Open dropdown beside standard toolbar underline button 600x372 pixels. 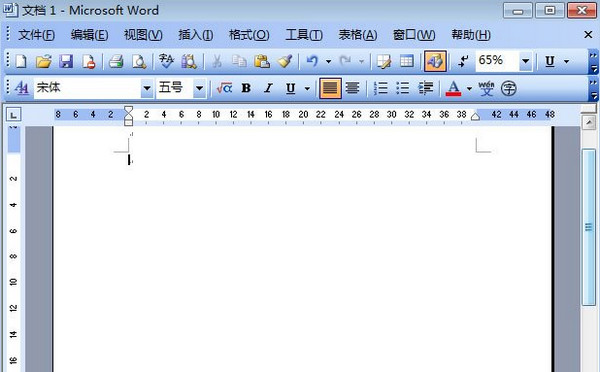coord(567,61)
